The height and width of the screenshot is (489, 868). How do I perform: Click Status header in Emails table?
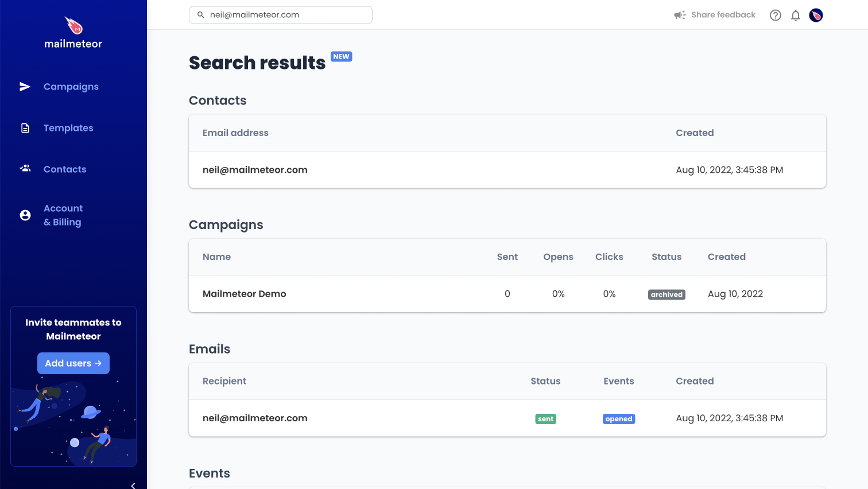tap(545, 381)
